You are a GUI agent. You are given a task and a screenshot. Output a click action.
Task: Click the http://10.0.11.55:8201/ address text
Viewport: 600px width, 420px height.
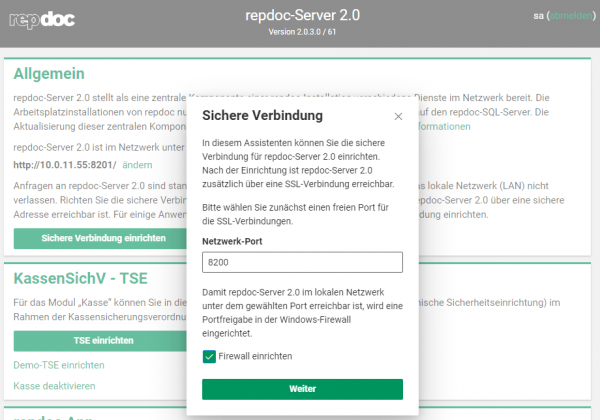[65, 165]
